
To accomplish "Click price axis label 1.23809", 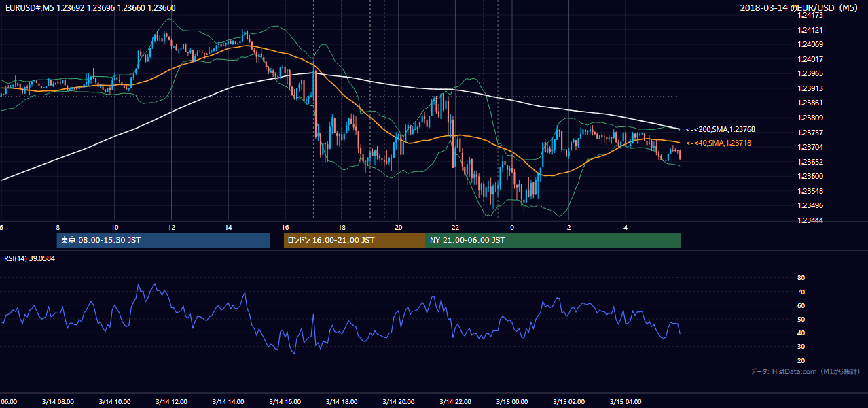I will coord(811,118).
